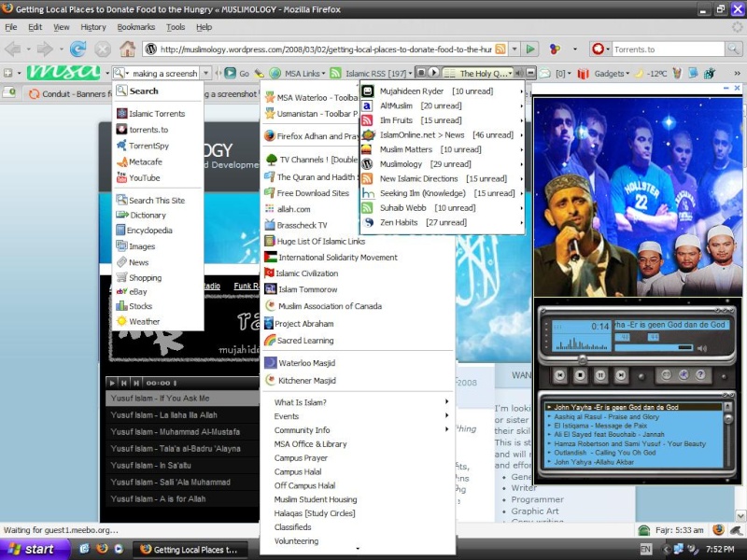The height and width of the screenshot is (560, 747).
Task: Open the Windows start menu
Action: coord(35,549)
